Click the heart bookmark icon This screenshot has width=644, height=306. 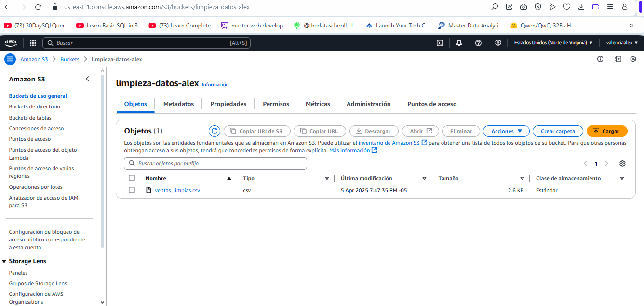coord(567,7)
